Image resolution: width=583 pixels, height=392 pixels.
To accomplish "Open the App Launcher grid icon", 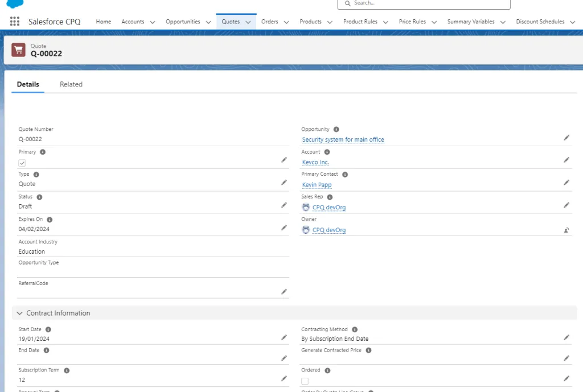I will (14, 22).
